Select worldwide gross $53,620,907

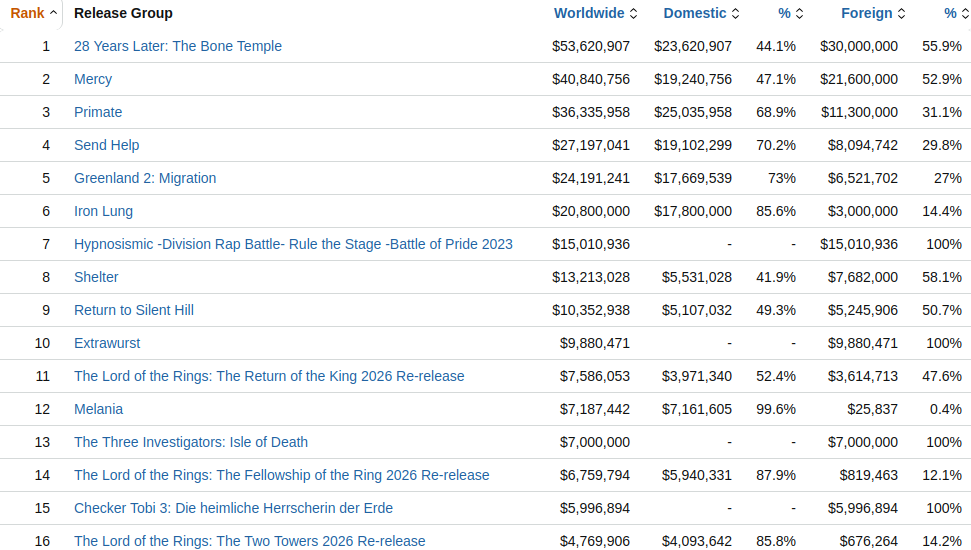(x=591, y=46)
